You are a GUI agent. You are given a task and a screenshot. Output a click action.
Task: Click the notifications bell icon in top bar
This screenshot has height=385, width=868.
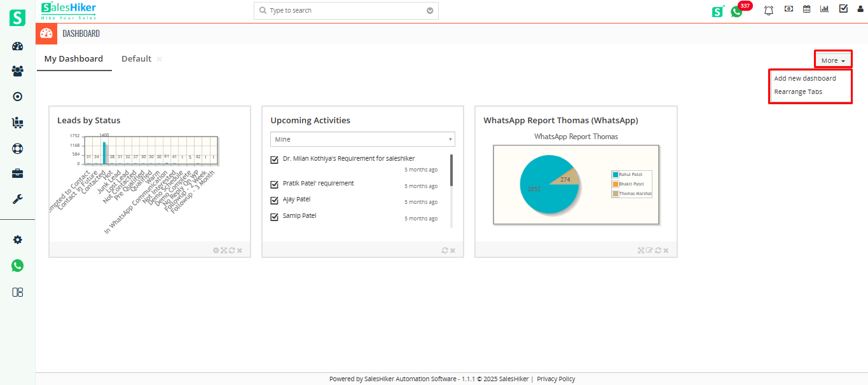(x=768, y=10)
